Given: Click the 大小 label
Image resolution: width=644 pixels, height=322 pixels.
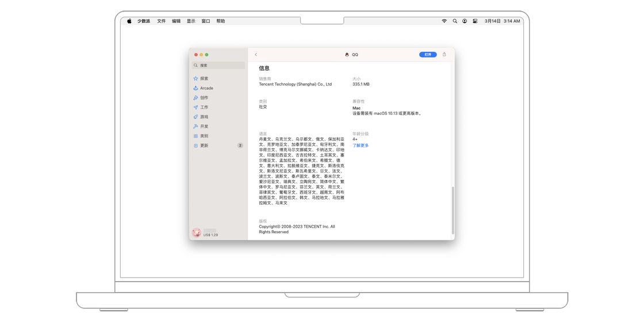Looking at the screenshot, I should pos(356,78).
